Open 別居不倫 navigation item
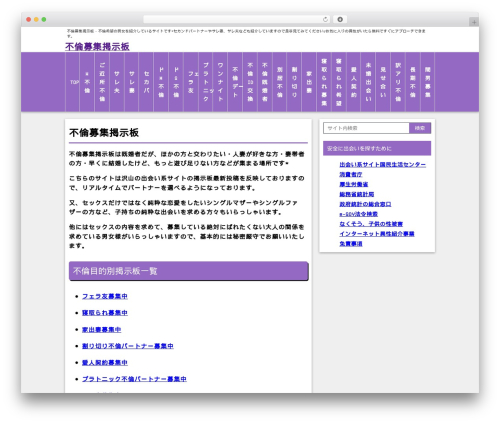This screenshot has height=423, width=500. pyautogui.click(x=280, y=82)
